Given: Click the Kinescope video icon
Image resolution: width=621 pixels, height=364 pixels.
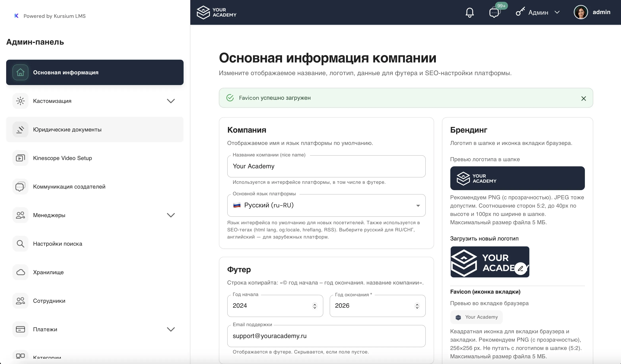Looking at the screenshot, I should 20,158.
